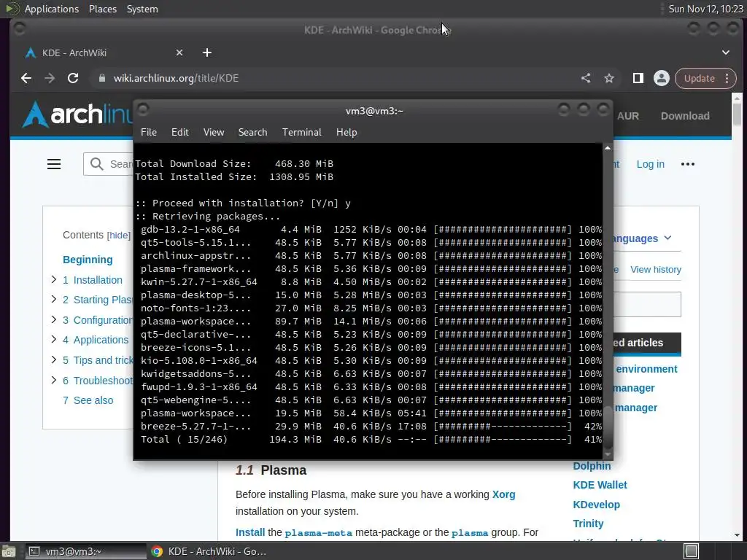Hide the Contents table
Screen dimensions: 747x560
click(118, 236)
